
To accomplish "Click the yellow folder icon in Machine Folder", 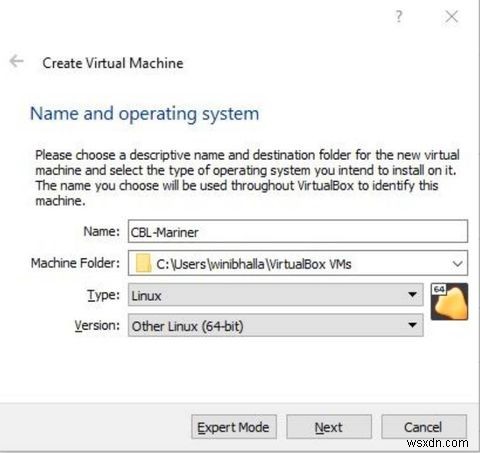I will click(x=143, y=263).
